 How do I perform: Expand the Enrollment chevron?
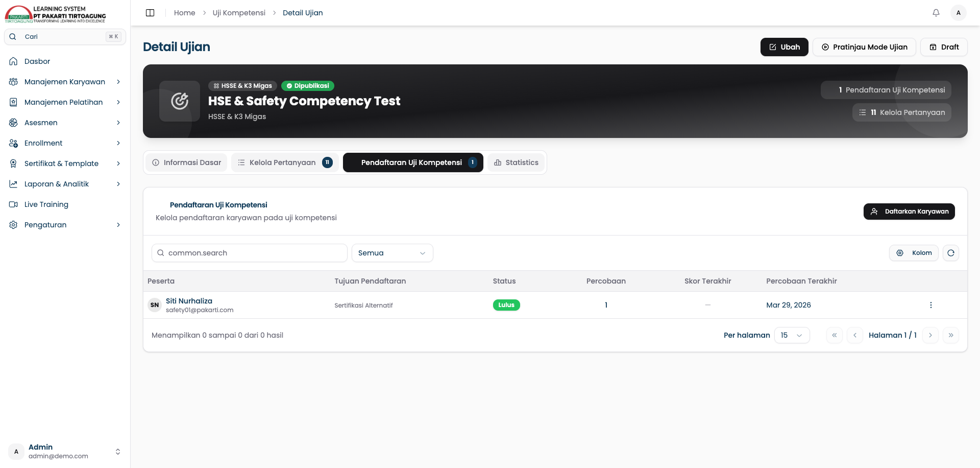(x=118, y=143)
